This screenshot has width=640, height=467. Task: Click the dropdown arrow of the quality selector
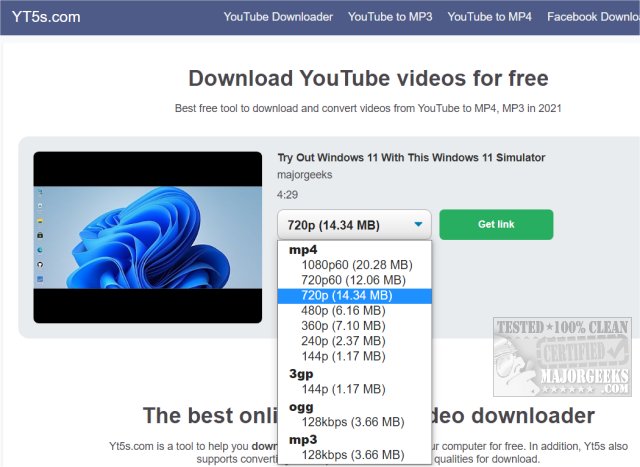418,224
